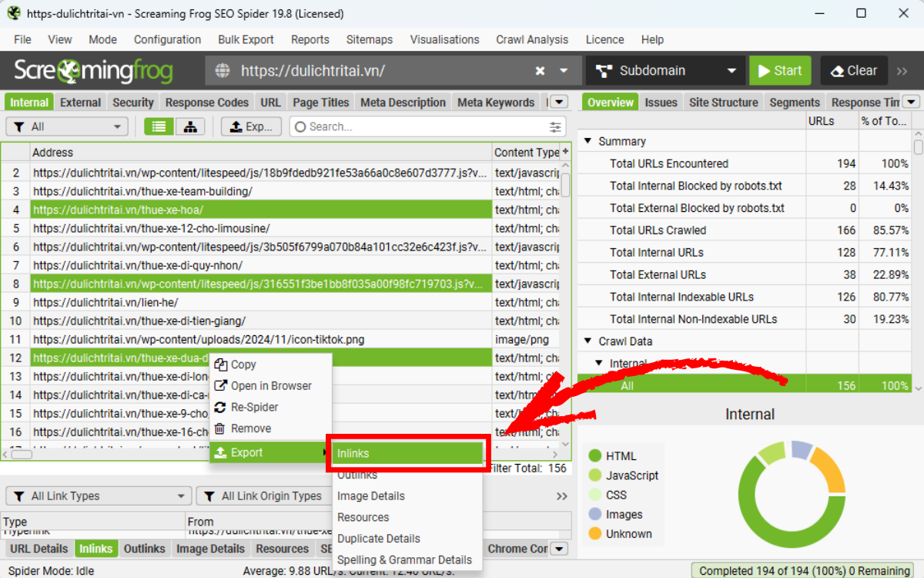Clear the URL using the X icon
924x578 pixels.
tap(539, 70)
